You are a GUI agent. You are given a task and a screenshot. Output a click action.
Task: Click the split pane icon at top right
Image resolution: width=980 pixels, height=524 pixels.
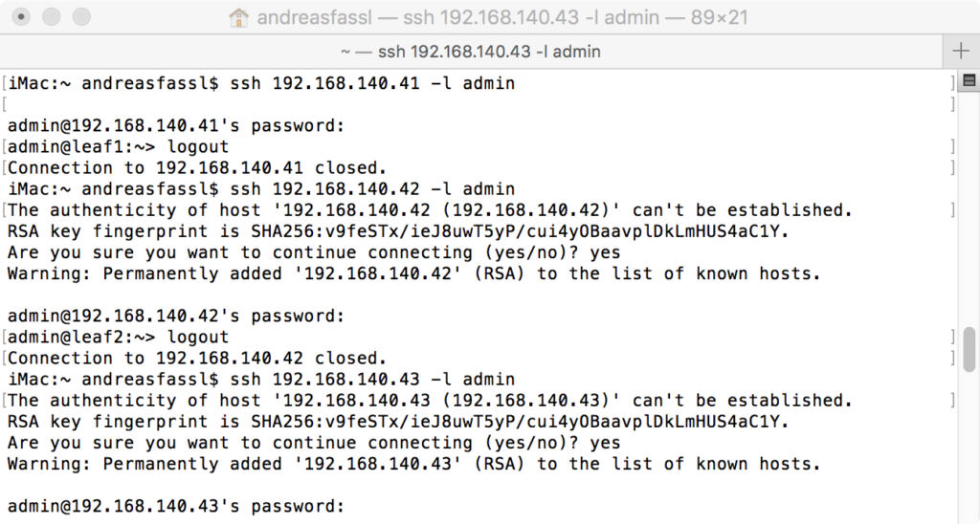tap(969, 80)
